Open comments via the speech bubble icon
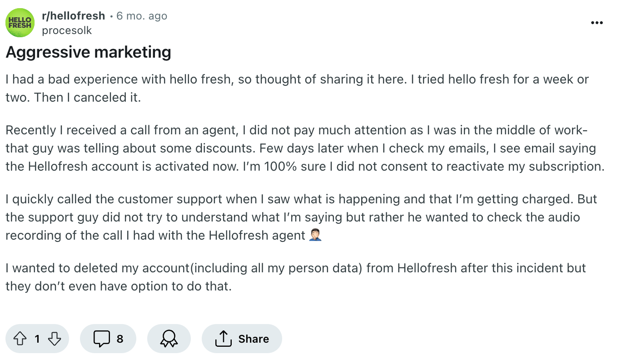The width and height of the screenshot is (617, 364). pos(101,339)
